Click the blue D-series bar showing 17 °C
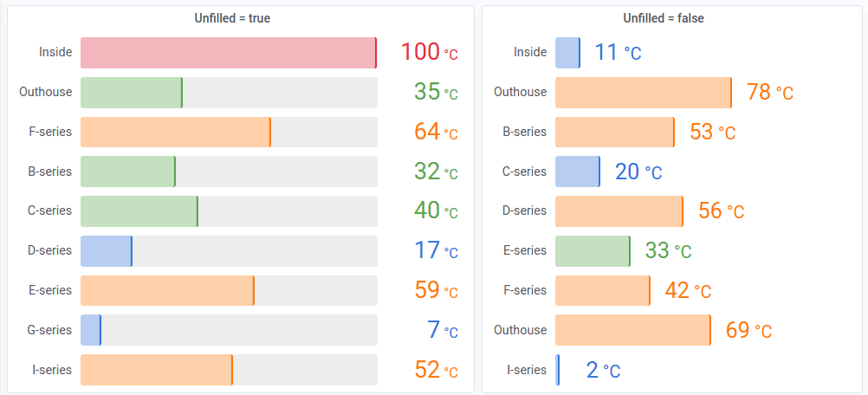The height and width of the screenshot is (395, 868). (106, 251)
